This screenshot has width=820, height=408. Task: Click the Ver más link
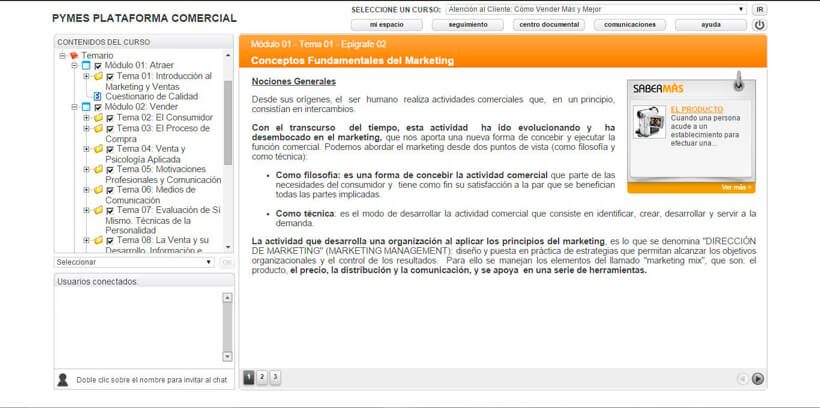click(x=736, y=187)
